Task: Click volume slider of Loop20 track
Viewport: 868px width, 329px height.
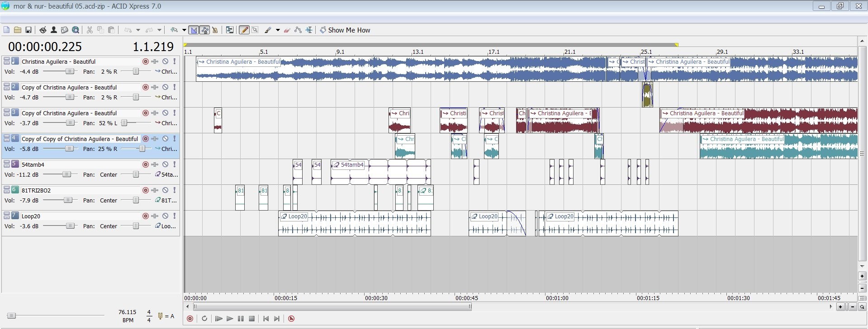Action: (70, 226)
